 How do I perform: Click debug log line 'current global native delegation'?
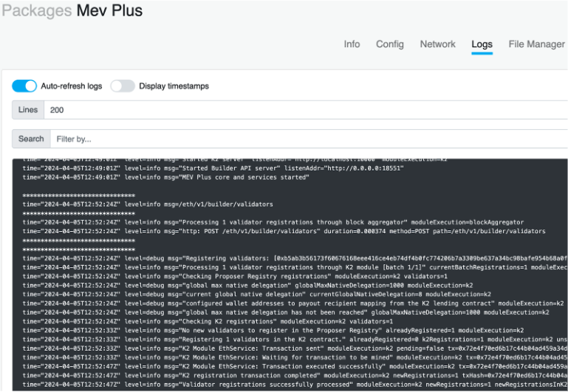click(256, 295)
